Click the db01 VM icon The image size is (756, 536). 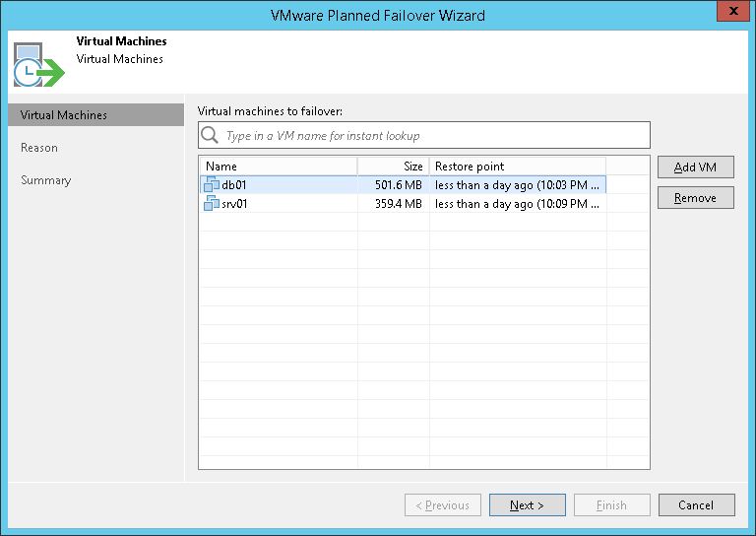(212, 184)
